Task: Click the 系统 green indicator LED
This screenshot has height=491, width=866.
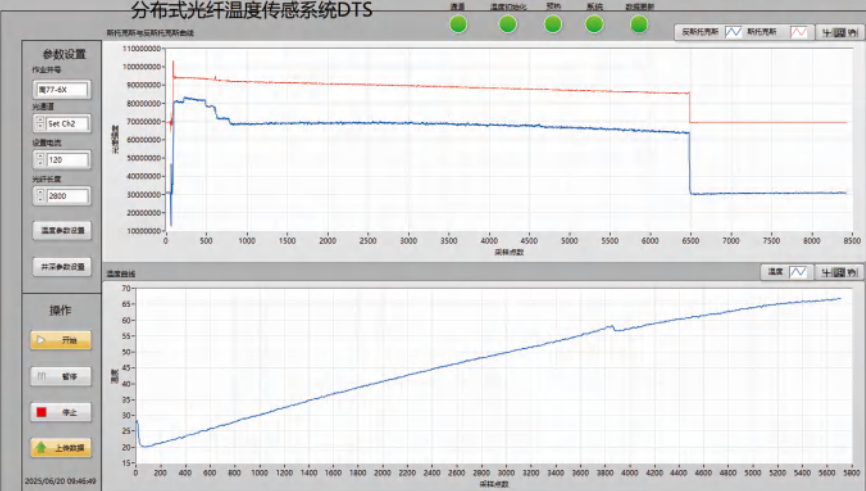Action: pyautogui.click(x=595, y=23)
